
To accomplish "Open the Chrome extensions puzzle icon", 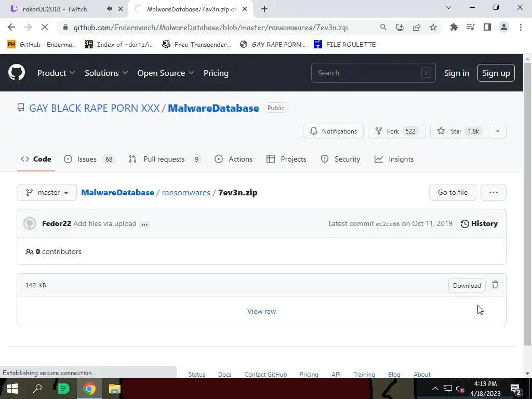I will coord(454,28).
